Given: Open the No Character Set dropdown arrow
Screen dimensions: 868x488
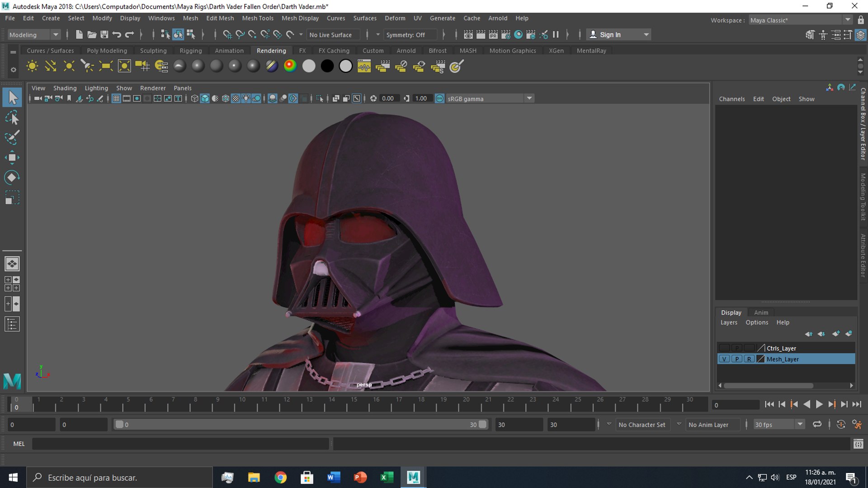Looking at the screenshot, I should pos(609,424).
